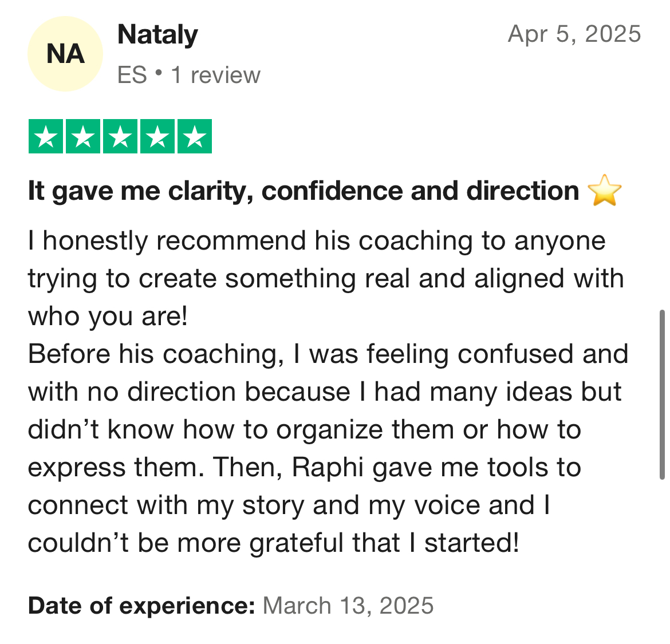The height and width of the screenshot is (644, 670).
Task: Click the yellow star emoji in title
Action: pyautogui.click(x=605, y=191)
